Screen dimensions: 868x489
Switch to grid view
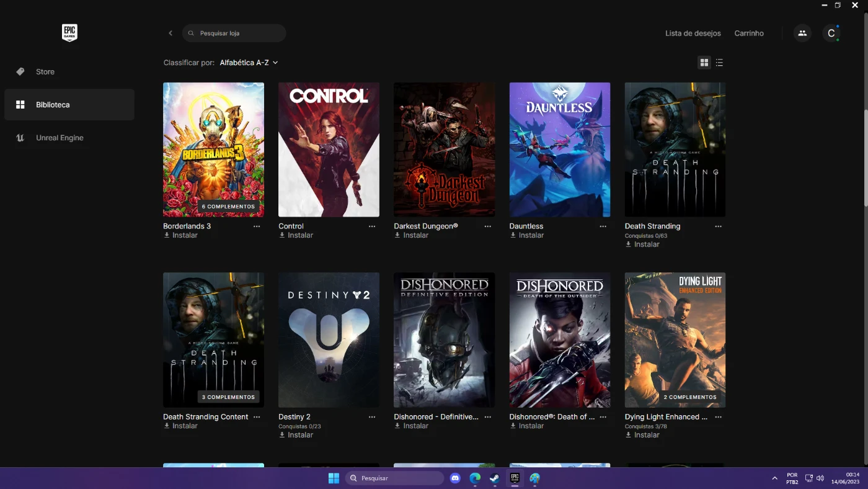(x=704, y=63)
